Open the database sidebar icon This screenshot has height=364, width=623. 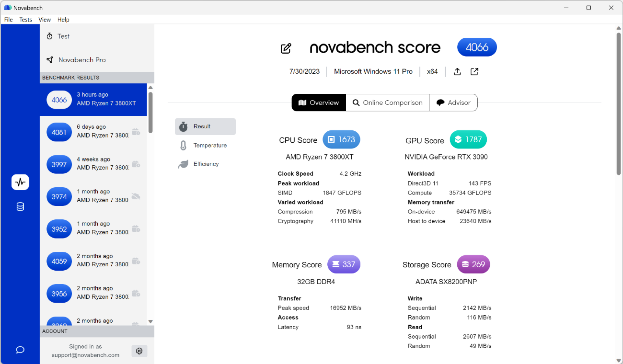point(20,207)
